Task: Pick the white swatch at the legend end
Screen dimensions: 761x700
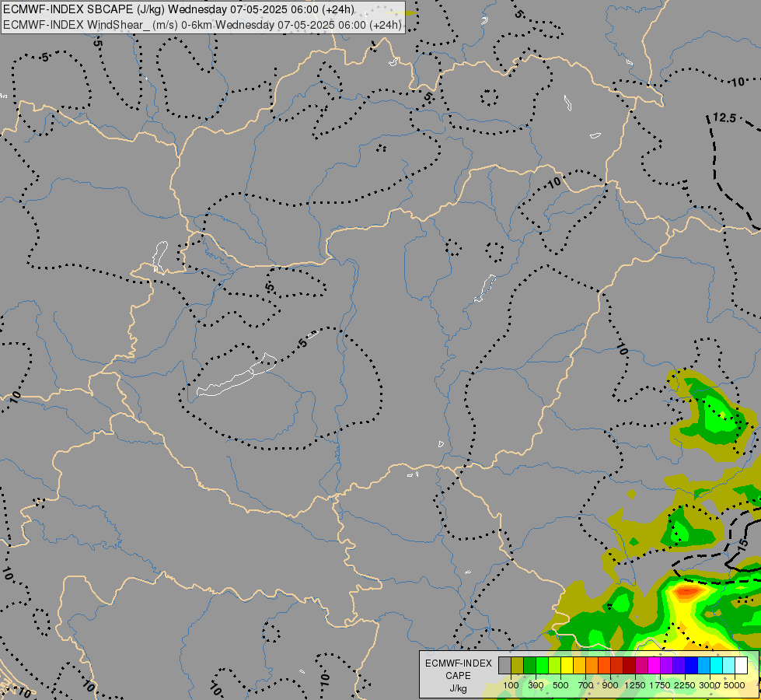Action: [x=741, y=665]
